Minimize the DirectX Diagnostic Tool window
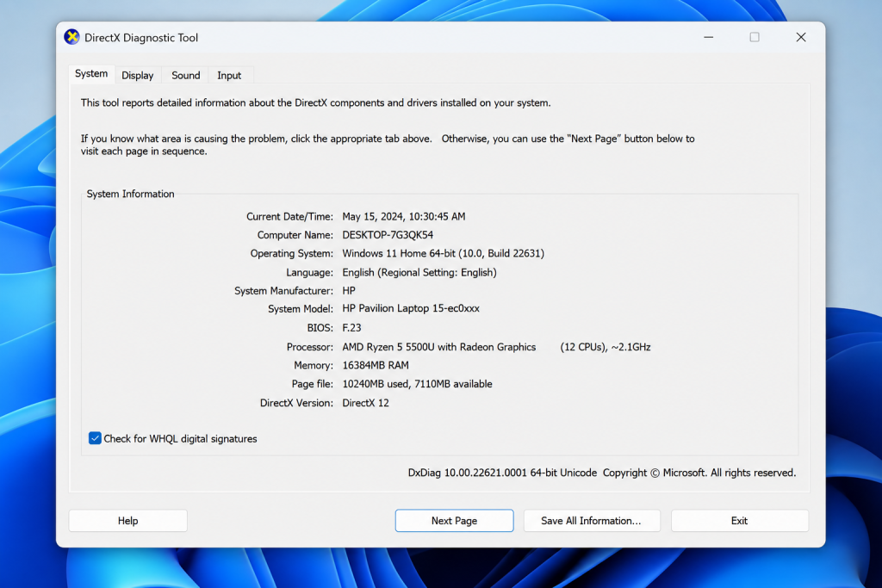882x588 pixels. coord(708,37)
